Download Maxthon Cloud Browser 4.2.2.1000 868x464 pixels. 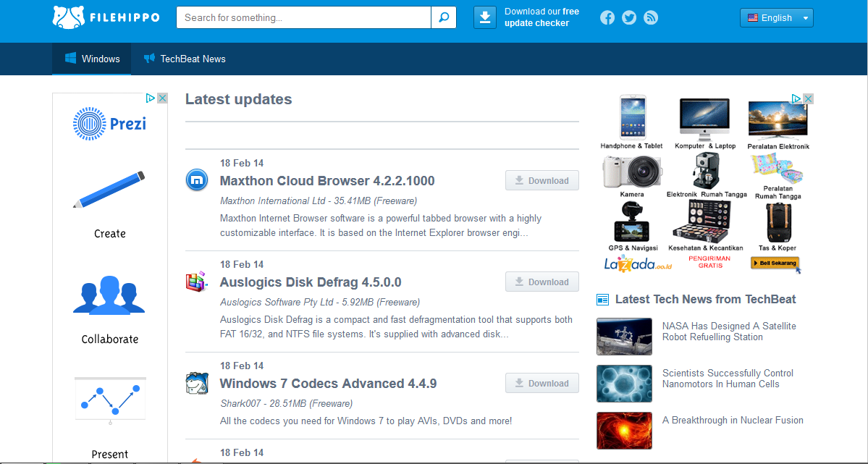tap(542, 180)
